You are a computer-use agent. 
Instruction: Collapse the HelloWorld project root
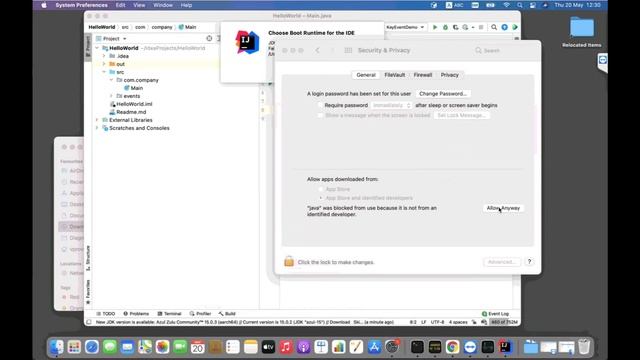(x=97, y=48)
